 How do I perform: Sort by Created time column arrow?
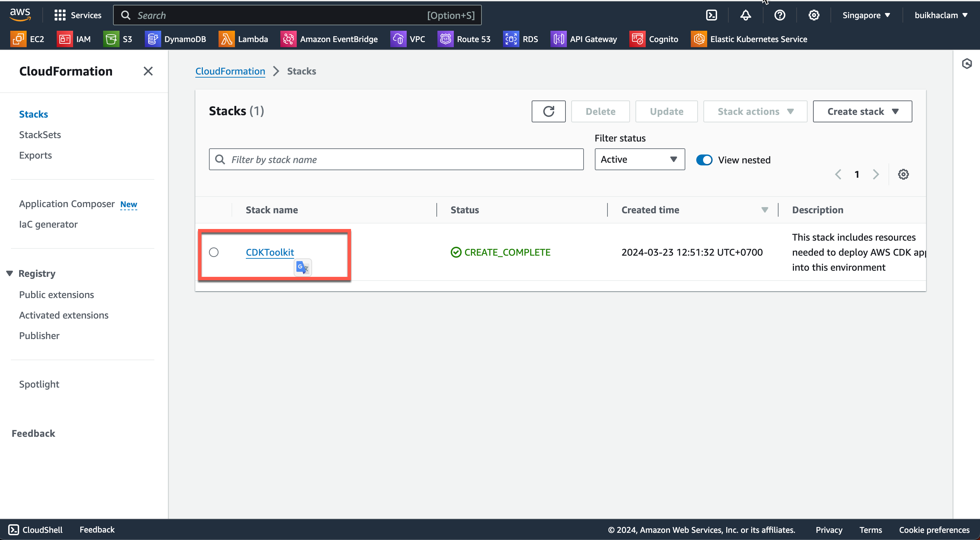(765, 210)
